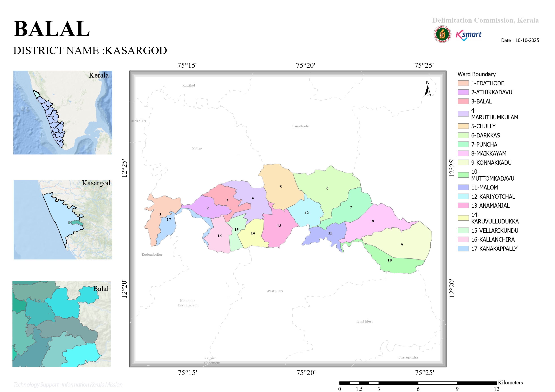Viewport: 555px width, 392px height.
Task: Open the Kasargod inset map thumbnail
Action: tap(63, 220)
